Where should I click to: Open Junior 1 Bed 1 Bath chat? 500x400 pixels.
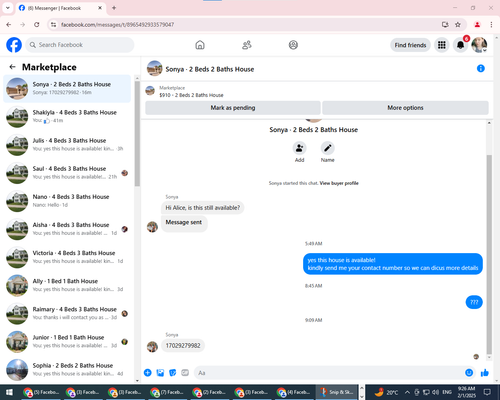67,341
